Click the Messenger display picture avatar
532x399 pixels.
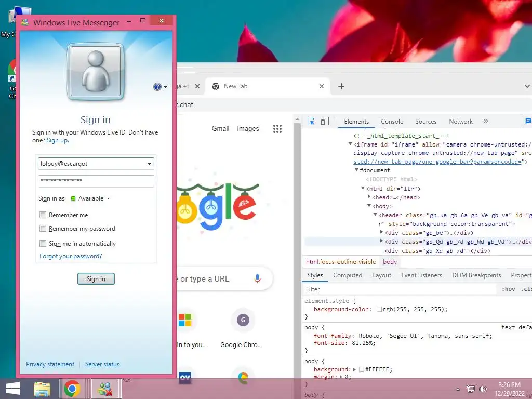[x=96, y=72]
